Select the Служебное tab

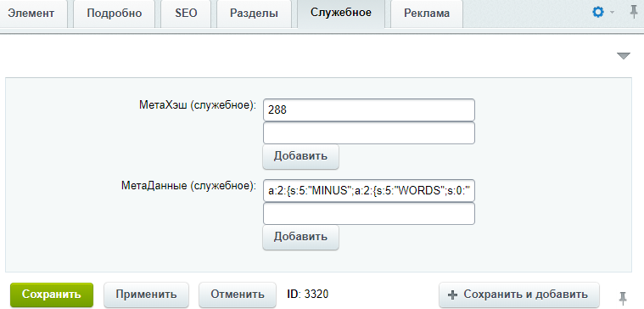[341, 13]
